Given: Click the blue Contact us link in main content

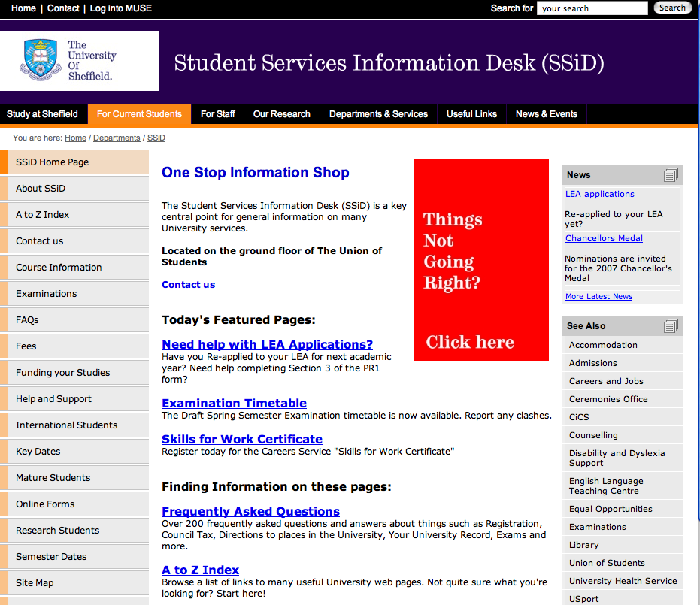Looking at the screenshot, I should coord(189,285).
